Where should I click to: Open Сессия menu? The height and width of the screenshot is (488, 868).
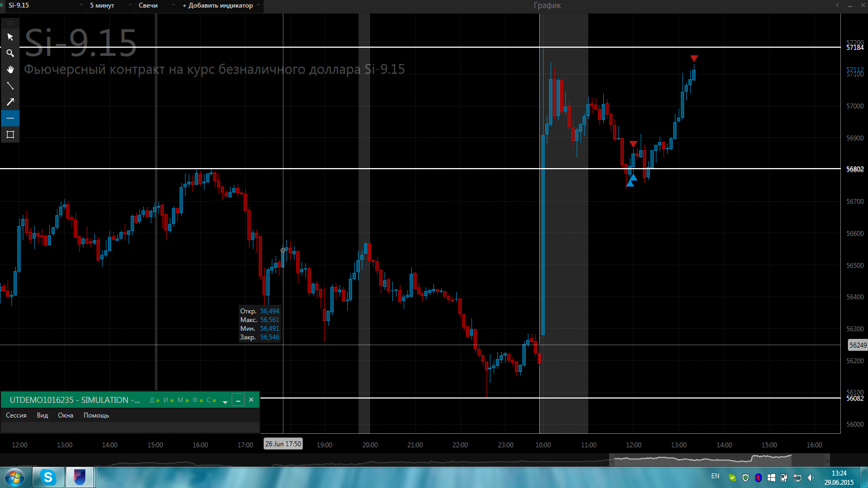coord(16,415)
